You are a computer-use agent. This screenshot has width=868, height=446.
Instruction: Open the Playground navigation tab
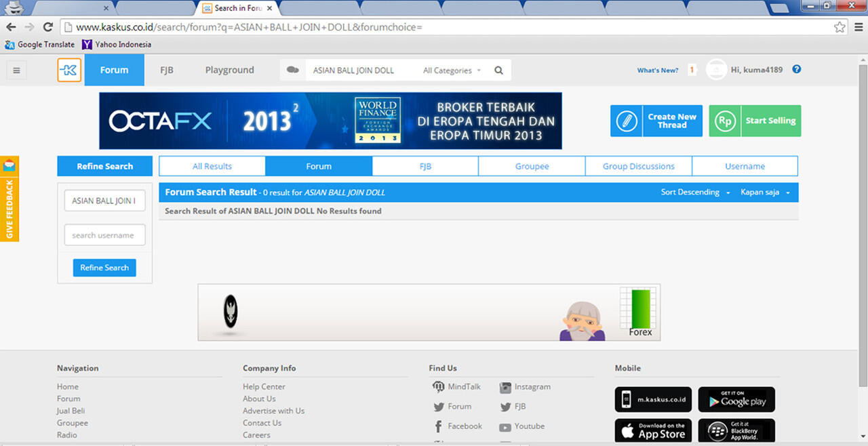230,70
